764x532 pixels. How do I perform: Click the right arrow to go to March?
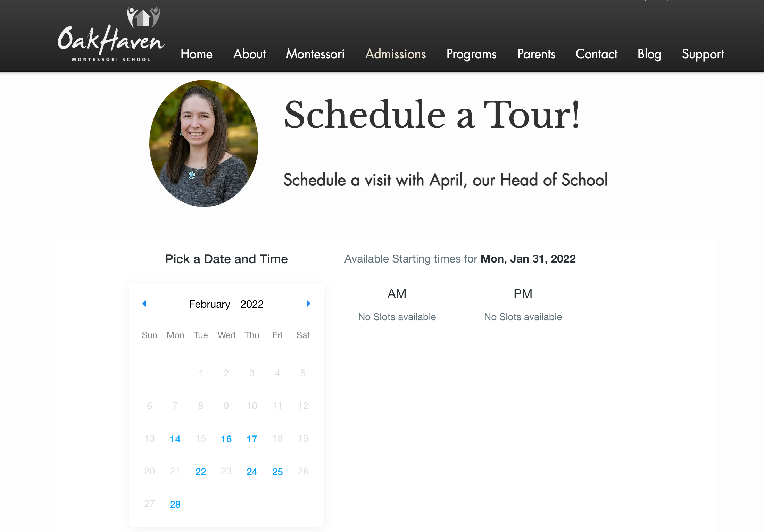(x=309, y=303)
